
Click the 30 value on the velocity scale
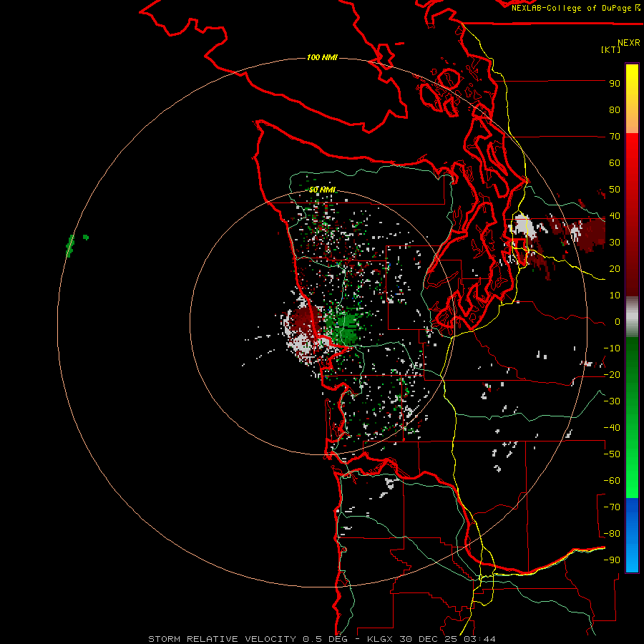tap(615, 243)
